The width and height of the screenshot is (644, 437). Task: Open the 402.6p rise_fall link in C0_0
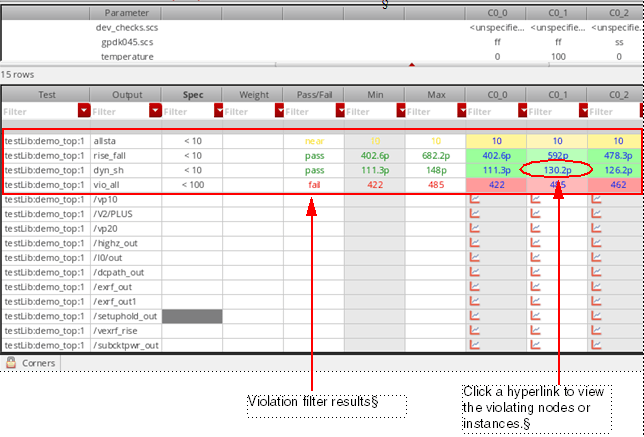click(496, 156)
